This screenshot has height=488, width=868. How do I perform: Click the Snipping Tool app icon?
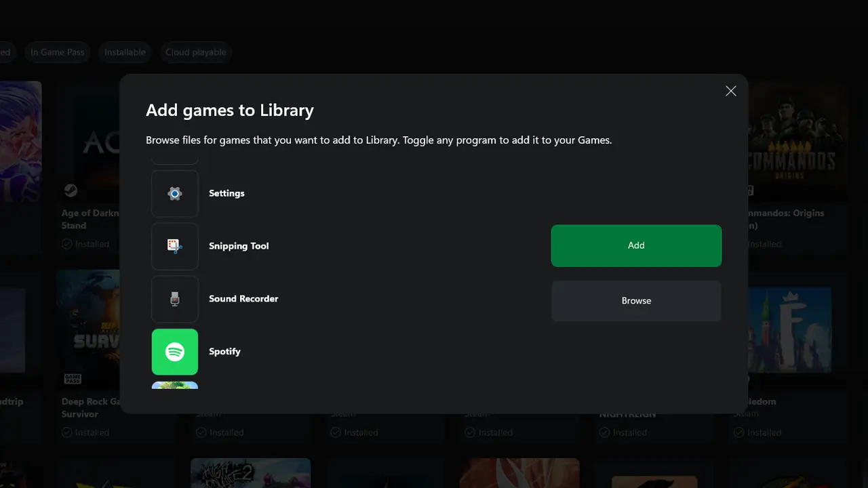(x=175, y=247)
